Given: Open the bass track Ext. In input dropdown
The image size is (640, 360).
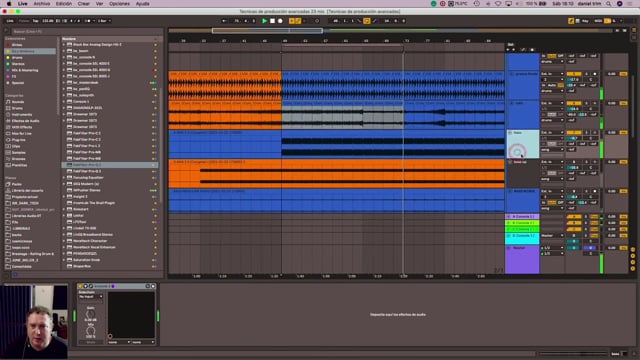Looking at the screenshot, I should tap(552, 133).
